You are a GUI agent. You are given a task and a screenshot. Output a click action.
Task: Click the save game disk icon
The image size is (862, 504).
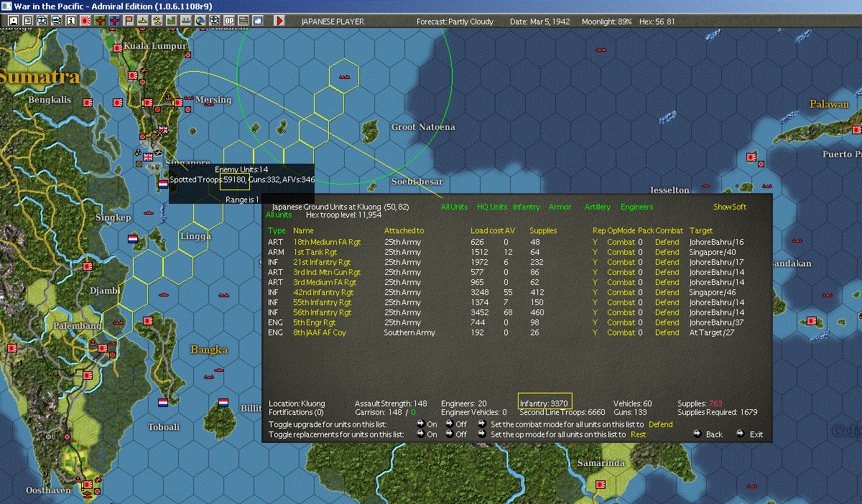14,21
